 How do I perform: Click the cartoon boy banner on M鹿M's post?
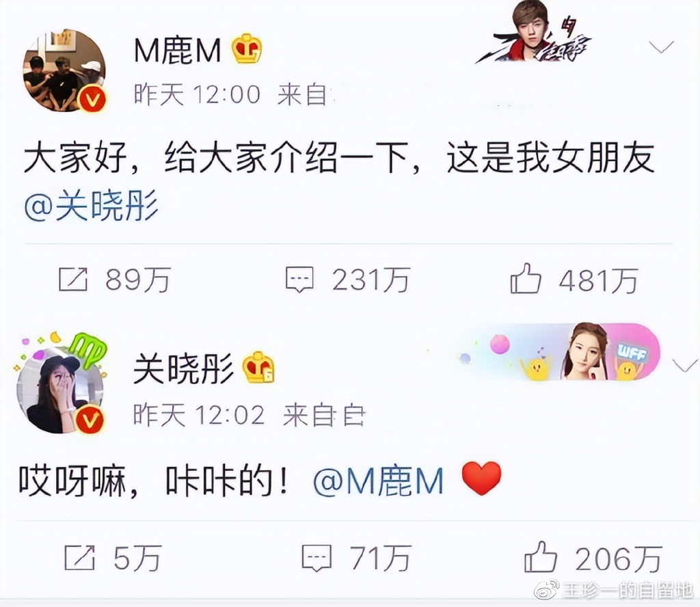[534, 33]
